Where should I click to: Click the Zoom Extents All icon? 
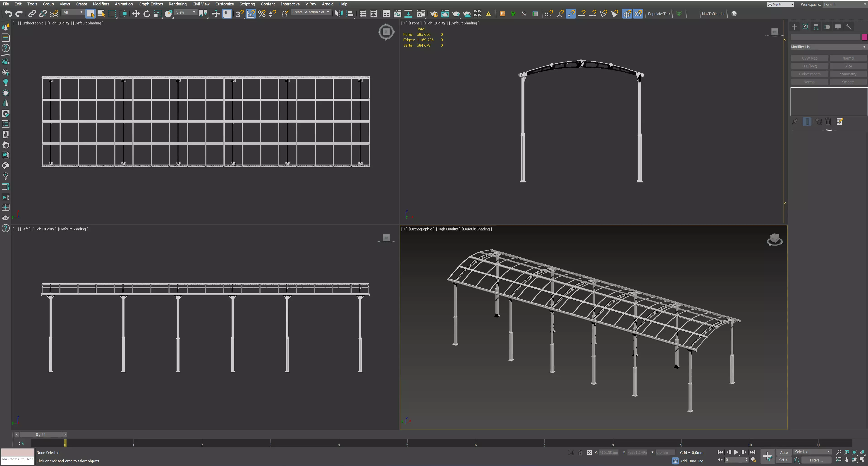(862, 452)
